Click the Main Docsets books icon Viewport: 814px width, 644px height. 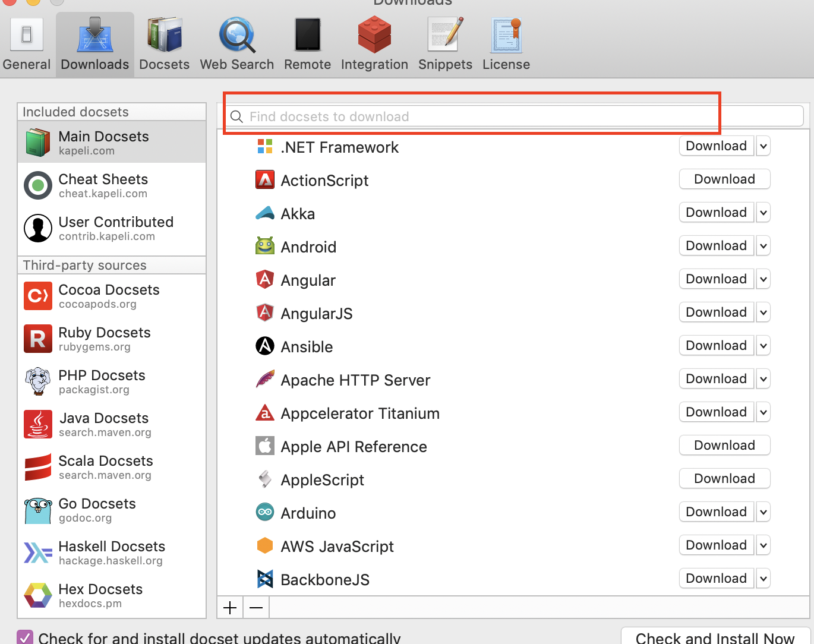(38, 143)
